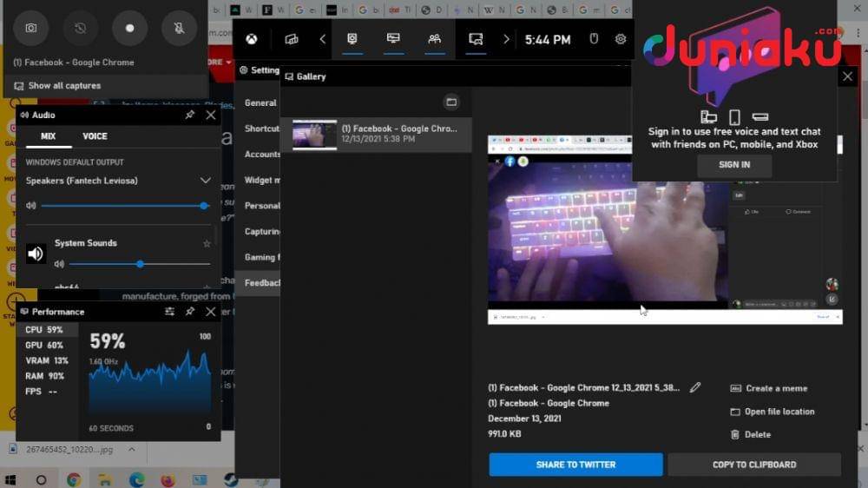Click the pencil icon to rename capture
This screenshot has height=488, width=868.
pos(695,388)
